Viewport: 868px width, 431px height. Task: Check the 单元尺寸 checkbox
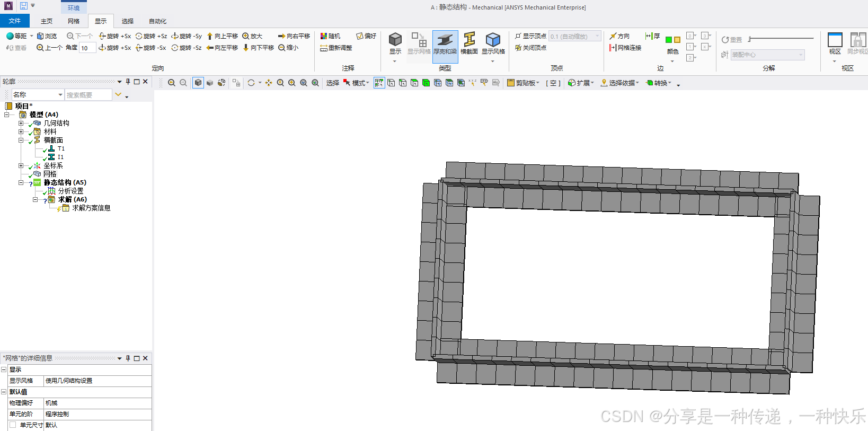[13, 425]
